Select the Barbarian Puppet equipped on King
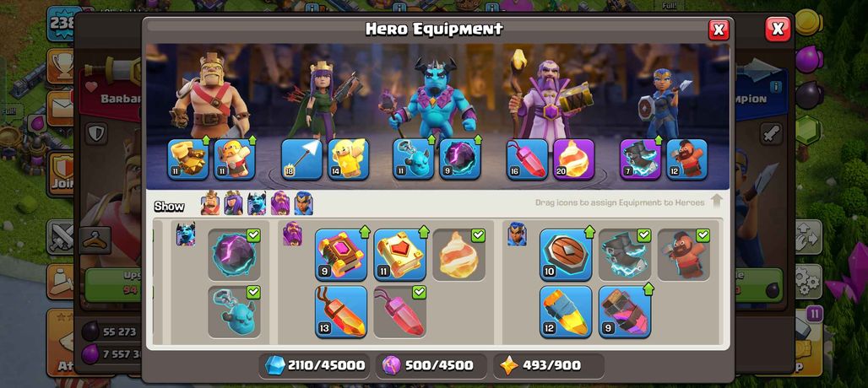 tap(235, 159)
